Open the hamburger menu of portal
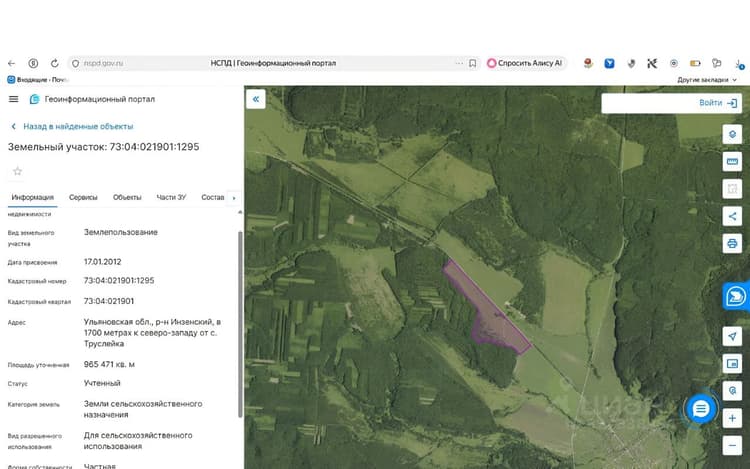The image size is (750, 469). click(13, 99)
